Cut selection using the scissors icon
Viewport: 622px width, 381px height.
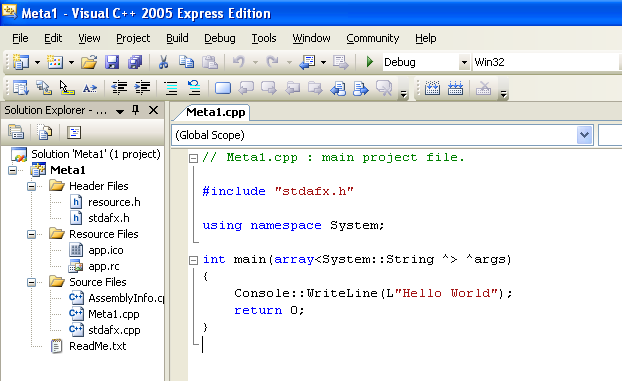pyautogui.click(x=163, y=62)
